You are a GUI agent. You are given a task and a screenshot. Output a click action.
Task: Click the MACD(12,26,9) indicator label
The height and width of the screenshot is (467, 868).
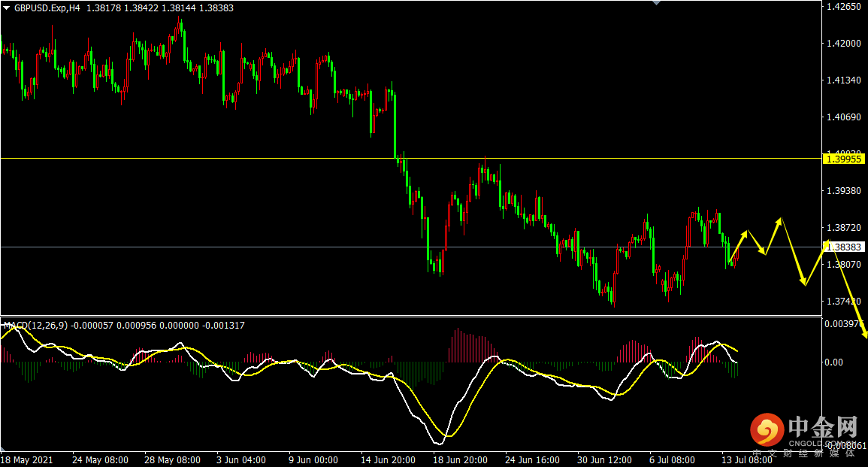36,326
